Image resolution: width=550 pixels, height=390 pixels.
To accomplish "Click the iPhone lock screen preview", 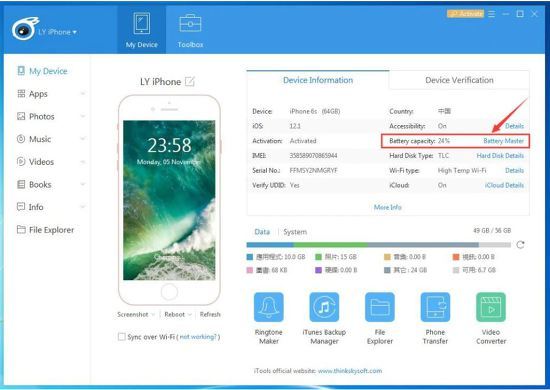I will point(169,200).
